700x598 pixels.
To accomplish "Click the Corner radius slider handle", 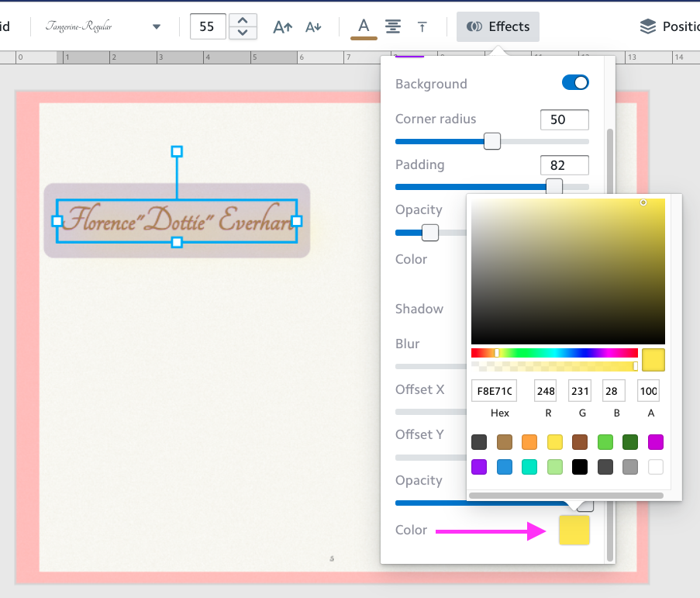I will 491,142.
